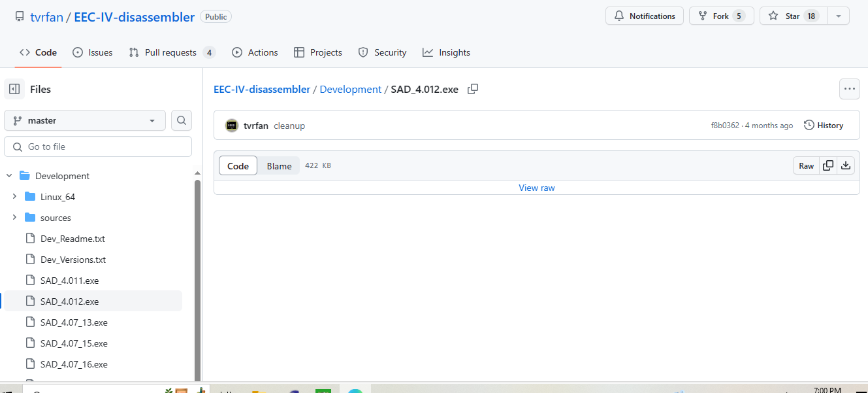Expand the sources folder
Screen dimensions: 868x393
point(14,218)
